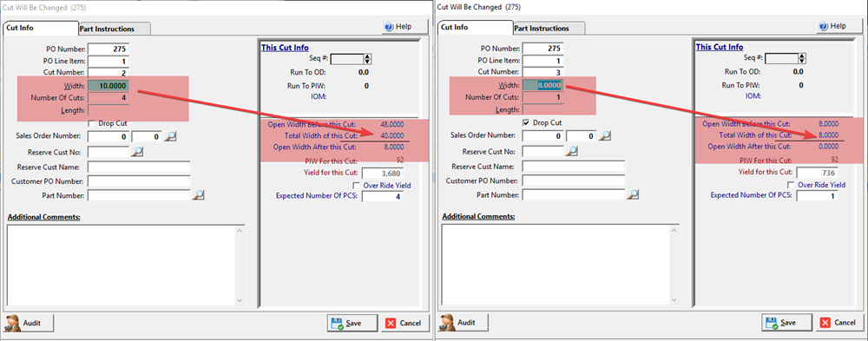868x341 pixels.
Task: Click second Sales Order Number field, right window
Action: pyautogui.click(x=582, y=135)
